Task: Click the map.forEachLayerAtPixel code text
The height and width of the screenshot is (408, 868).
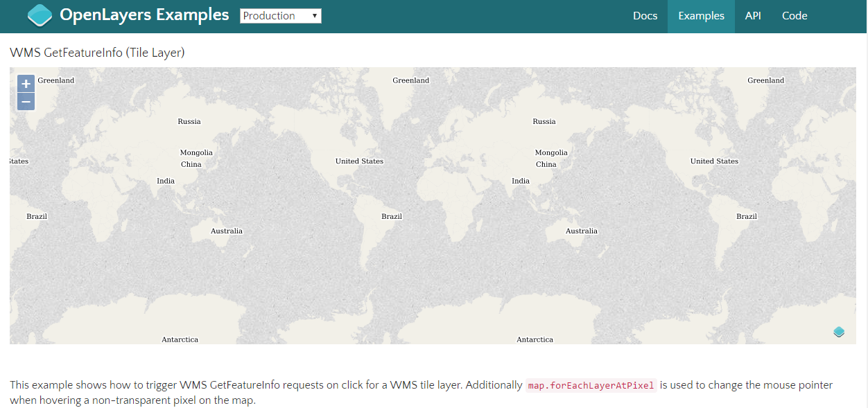Action: (591, 385)
